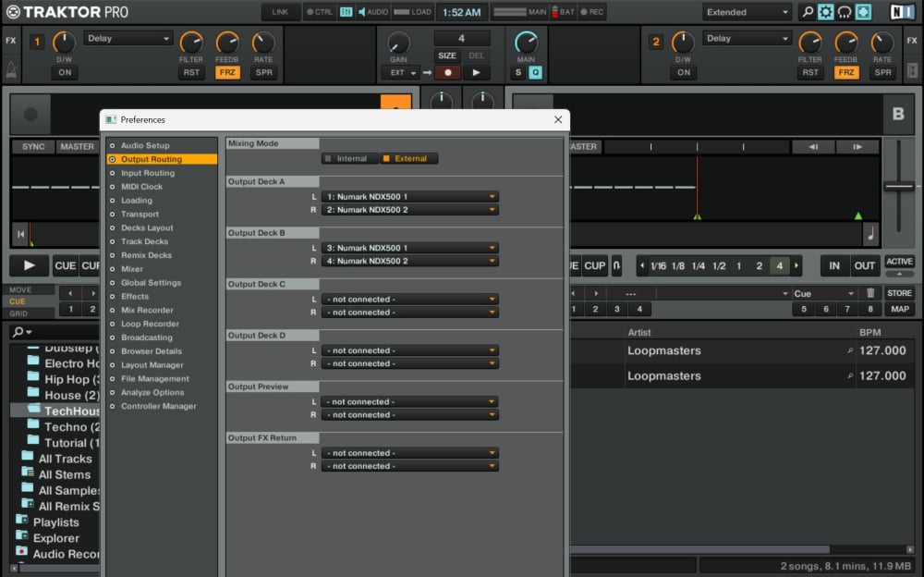The height and width of the screenshot is (577, 924).
Task: Open the Controller Manager preferences page
Action: (159, 407)
